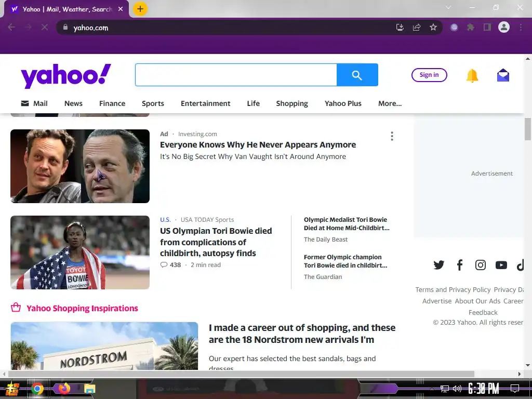Close the Yahoo browser tab
This screenshot has height=399, width=532.
tap(121, 9)
